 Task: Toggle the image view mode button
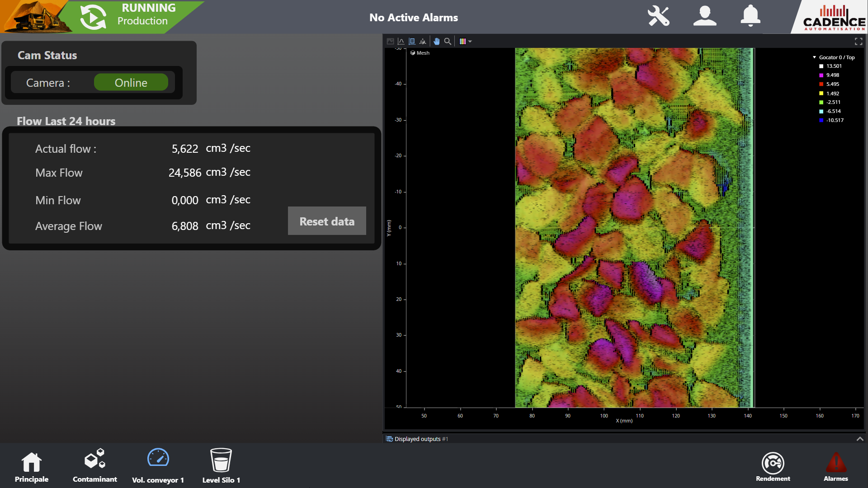point(390,41)
